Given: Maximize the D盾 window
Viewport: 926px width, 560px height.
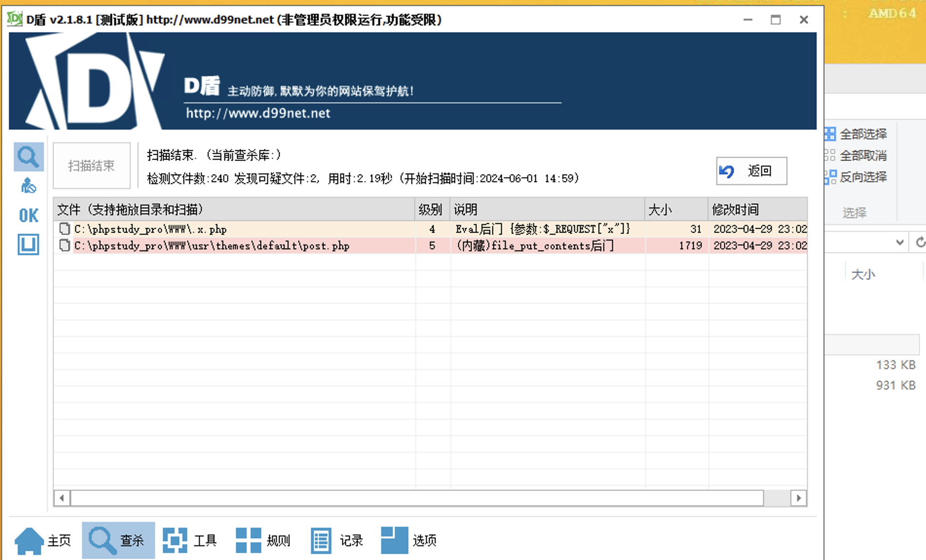Looking at the screenshot, I should click(775, 20).
